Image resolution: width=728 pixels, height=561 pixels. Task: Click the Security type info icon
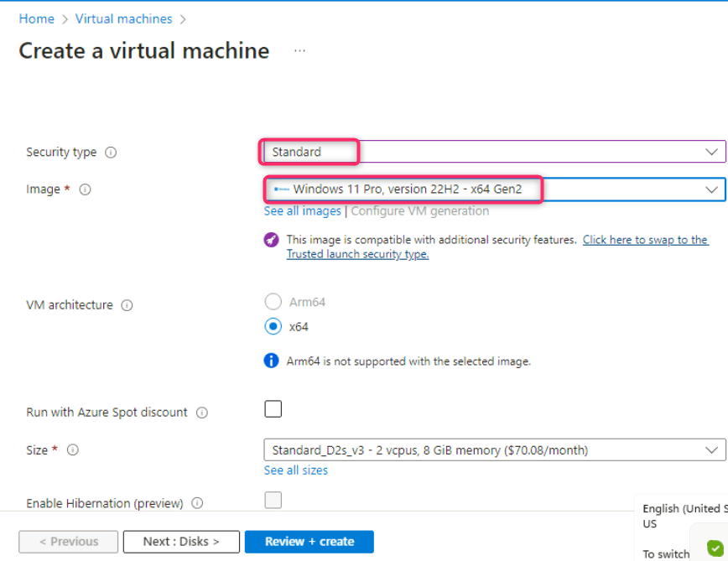coord(111,153)
